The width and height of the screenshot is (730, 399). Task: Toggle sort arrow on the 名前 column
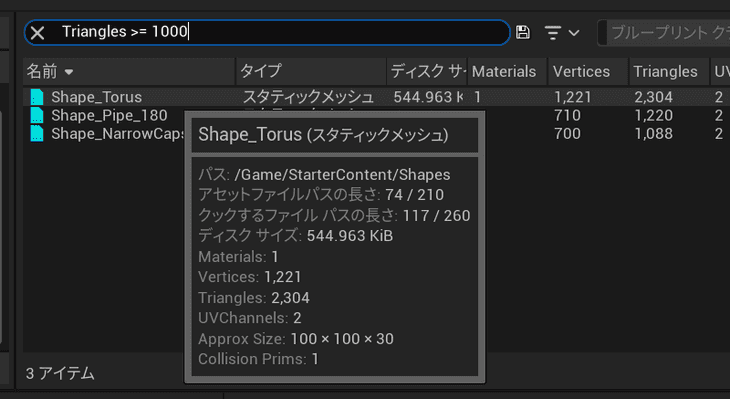(69, 72)
